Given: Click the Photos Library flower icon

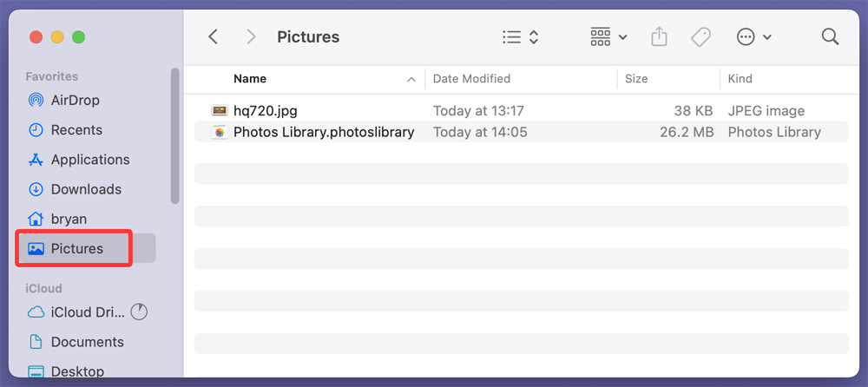Looking at the screenshot, I should point(220,132).
